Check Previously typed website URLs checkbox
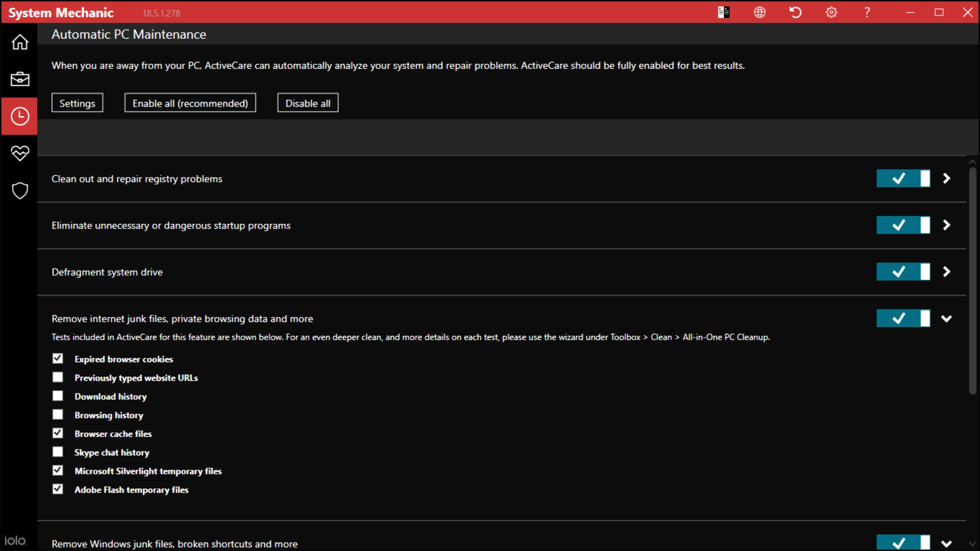Image resolution: width=980 pixels, height=551 pixels. [x=58, y=377]
